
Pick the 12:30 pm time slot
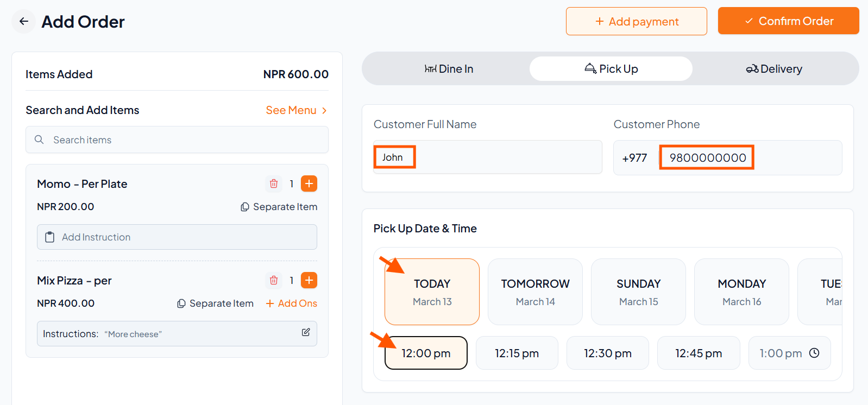(x=607, y=353)
